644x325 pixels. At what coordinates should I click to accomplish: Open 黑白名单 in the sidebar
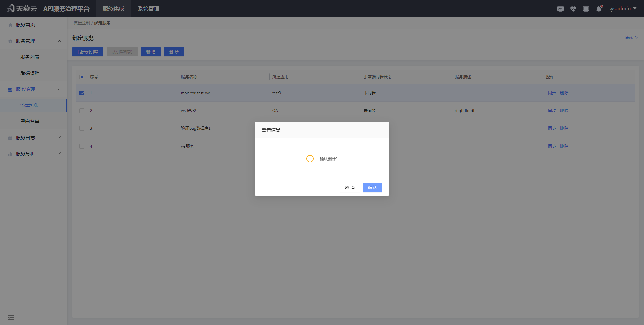coord(30,121)
